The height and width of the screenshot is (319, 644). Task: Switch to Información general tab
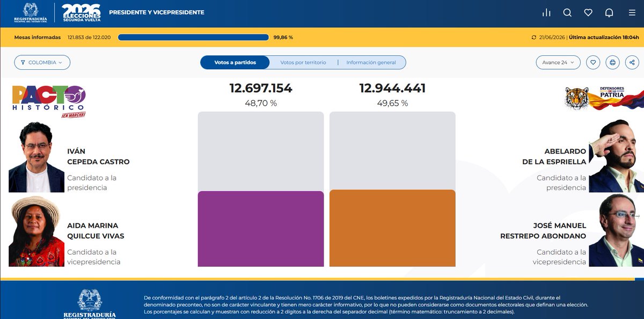(371, 62)
